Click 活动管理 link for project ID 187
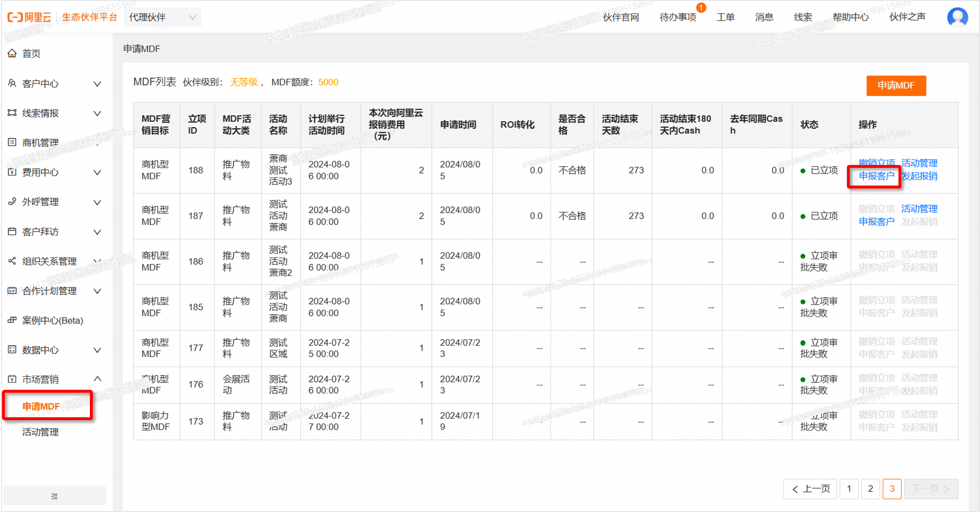Image resolution: width=980 pixels, height=512 pixels. click(x=919, y=209)
